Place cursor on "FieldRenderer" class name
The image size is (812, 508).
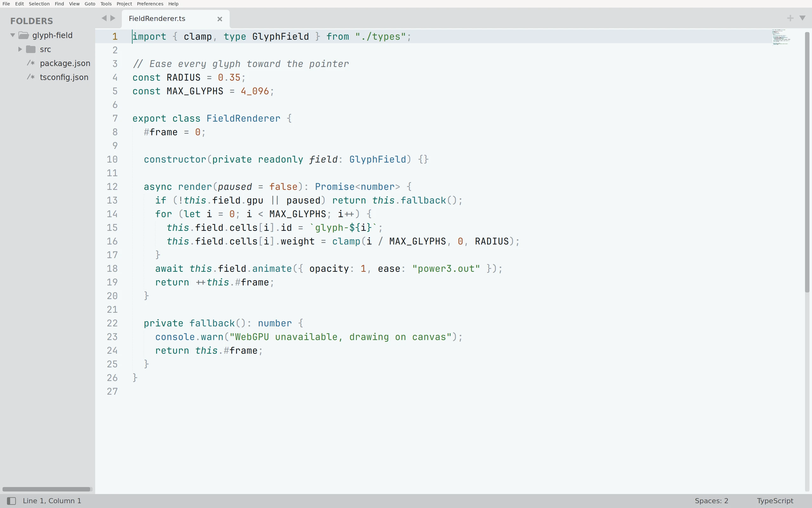(x=243, y=119)
